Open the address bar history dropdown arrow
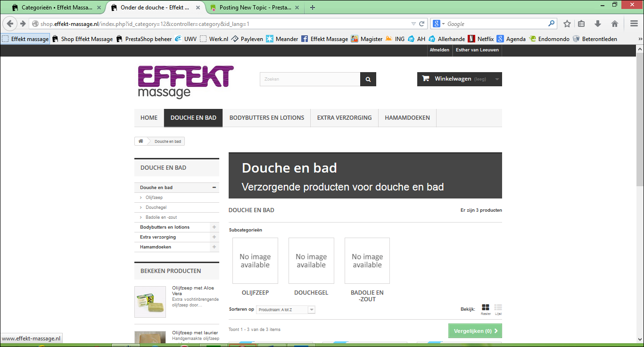The image size is (644, 347). point(413,24)
